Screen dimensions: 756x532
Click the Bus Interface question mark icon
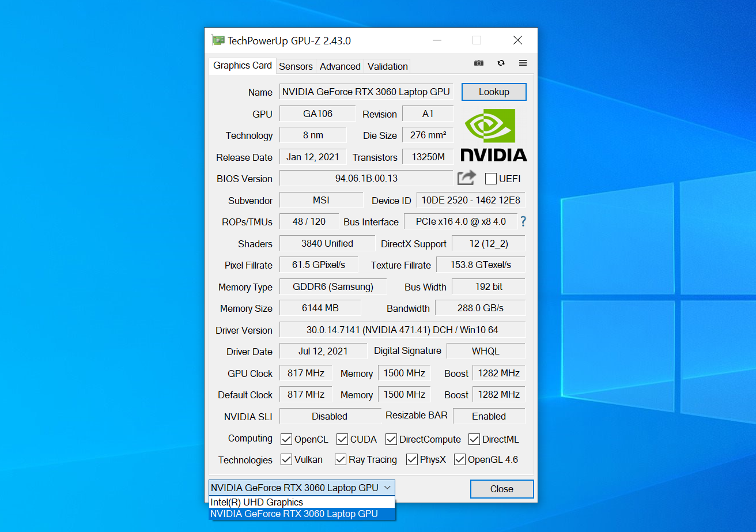coord(523,221)
